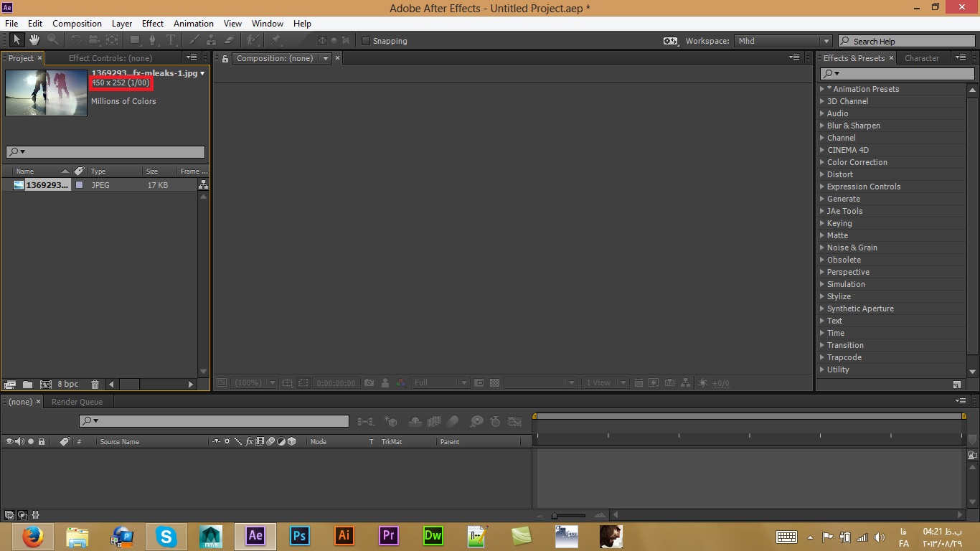Enable the Snapping checkbox
The width and height of the screenshot is (980, 551).
(x=366, y=41)
